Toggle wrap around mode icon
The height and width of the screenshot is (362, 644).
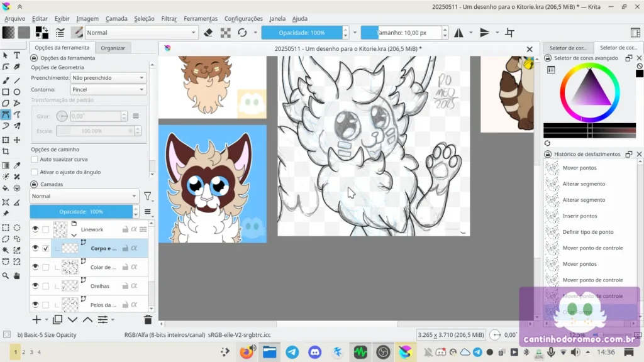pos(509,33)
